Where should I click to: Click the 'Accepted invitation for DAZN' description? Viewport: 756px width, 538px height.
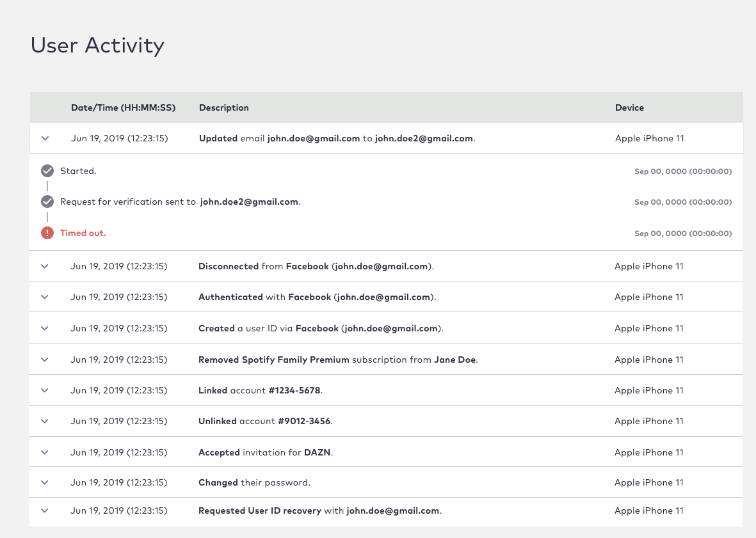[266, 453]
